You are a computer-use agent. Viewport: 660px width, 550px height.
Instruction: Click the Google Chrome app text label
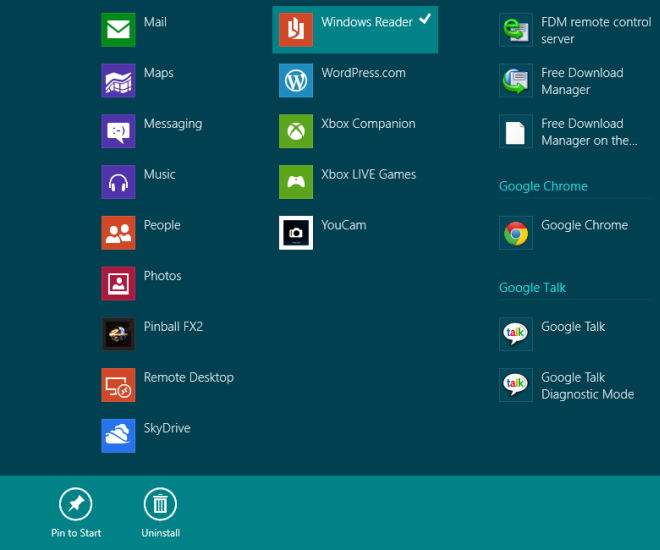(x=585, y=225)
